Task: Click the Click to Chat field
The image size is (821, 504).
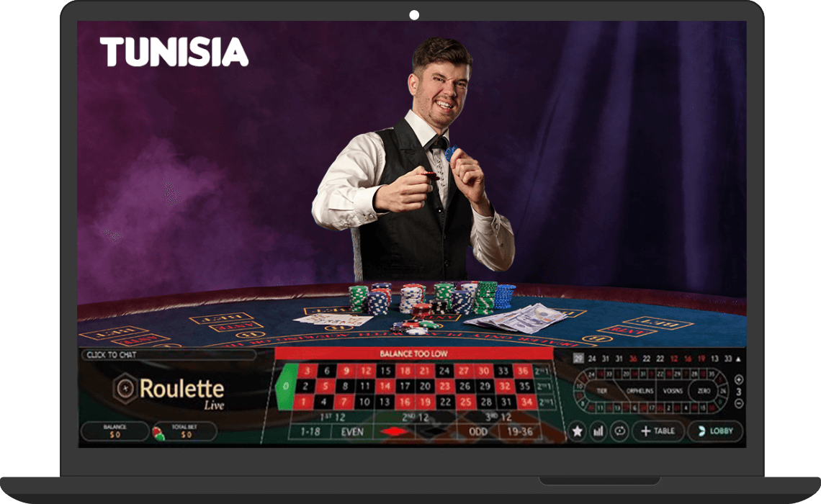Action: (x=168, y=355)
